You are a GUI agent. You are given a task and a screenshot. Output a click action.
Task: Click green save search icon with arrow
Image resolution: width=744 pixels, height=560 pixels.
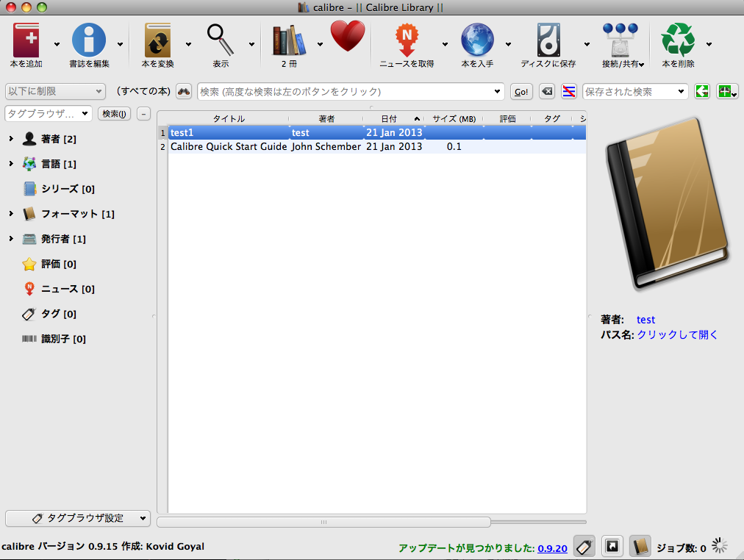(x=727, y=91)
